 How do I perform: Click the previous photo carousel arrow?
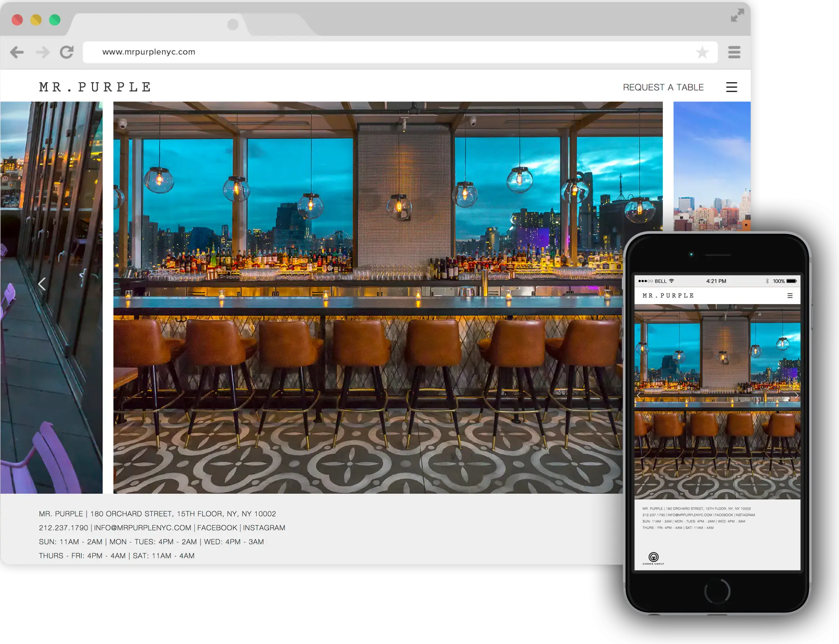[42, 284]
